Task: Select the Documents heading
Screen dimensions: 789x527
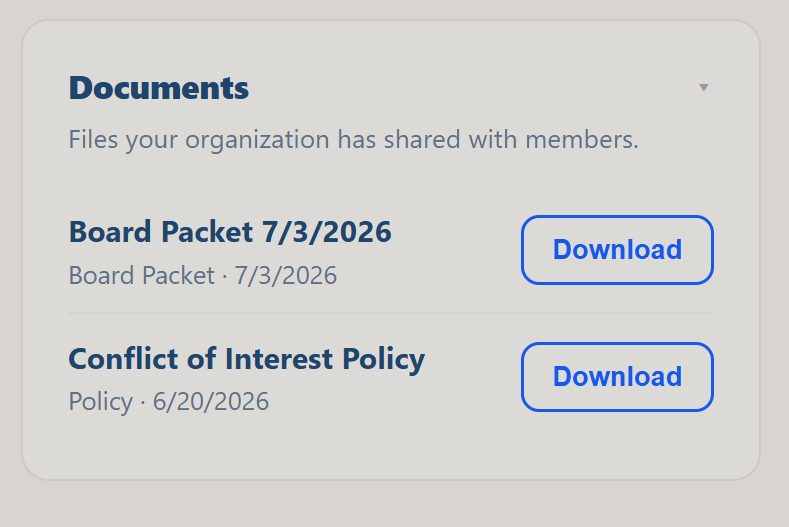Action: [x=159, y=88]
